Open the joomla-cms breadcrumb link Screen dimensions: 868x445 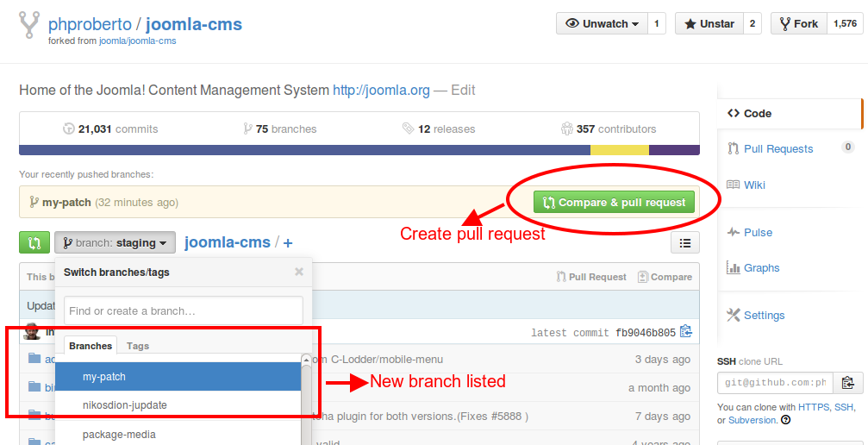pyautogui.click(x=227, y=242)
